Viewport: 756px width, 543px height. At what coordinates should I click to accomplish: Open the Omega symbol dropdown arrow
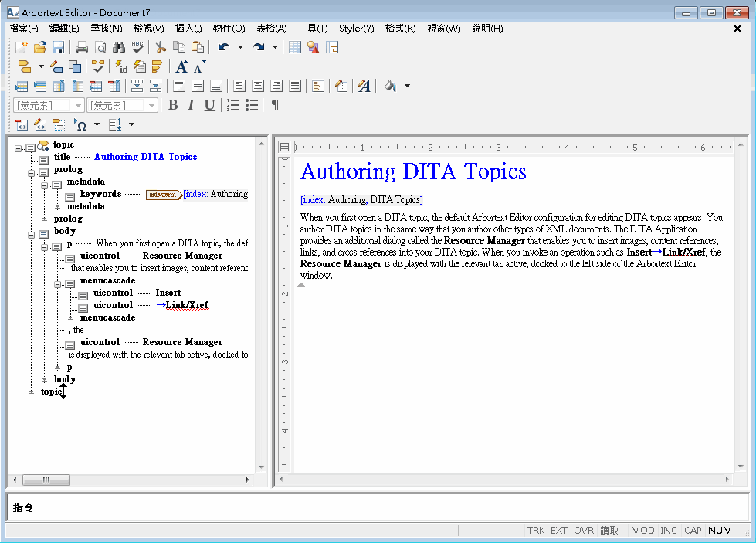pyautogui.click(x=97, y=125)
